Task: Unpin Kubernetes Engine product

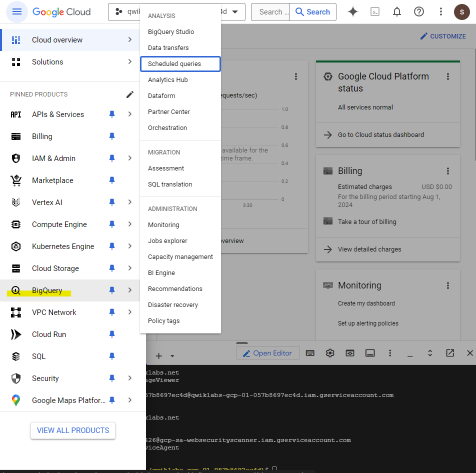Action: 111,246
